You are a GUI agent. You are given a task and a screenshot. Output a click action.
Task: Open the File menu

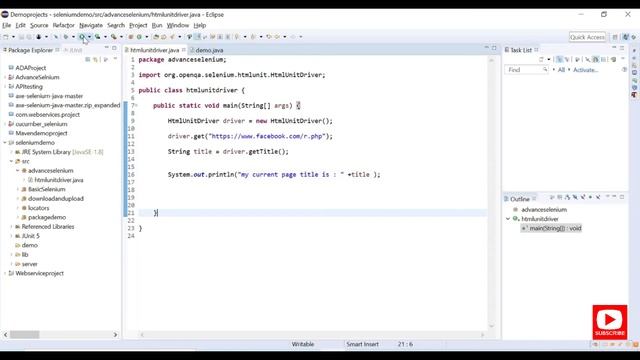(x=7, y=25)
